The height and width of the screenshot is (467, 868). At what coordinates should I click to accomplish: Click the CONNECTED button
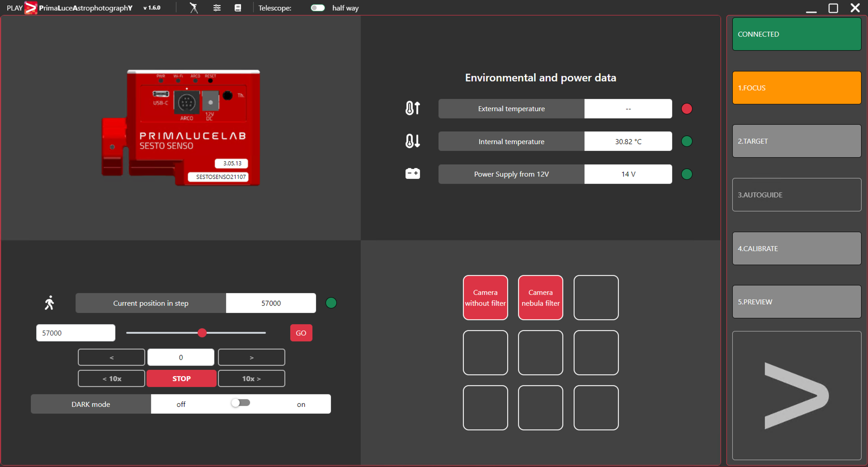pyautogui.click(x=797, y=34)
